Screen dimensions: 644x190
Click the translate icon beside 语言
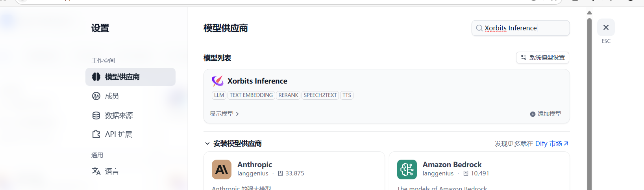tap(96, 171)
